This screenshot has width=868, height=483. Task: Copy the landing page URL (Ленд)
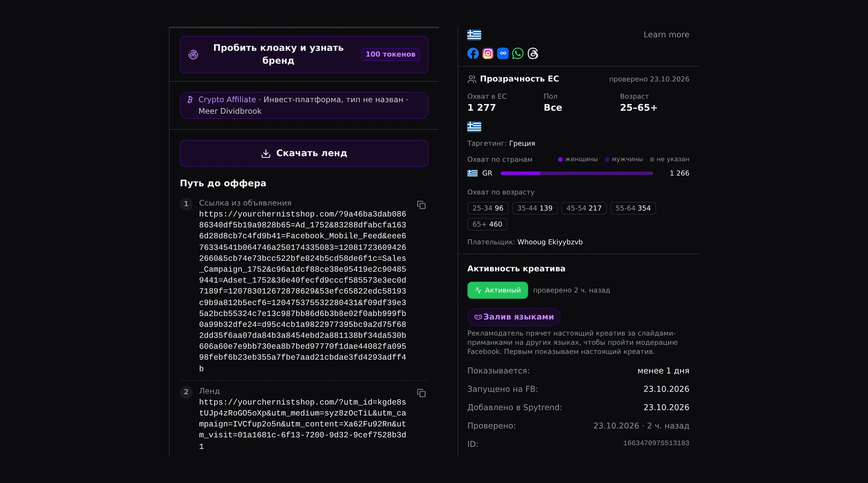coord(421,393)
